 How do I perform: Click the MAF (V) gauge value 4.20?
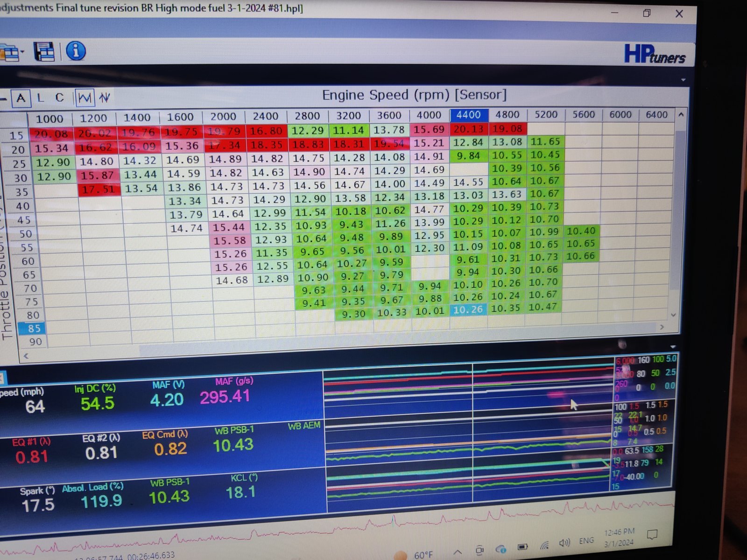click(x=167, y=400)
